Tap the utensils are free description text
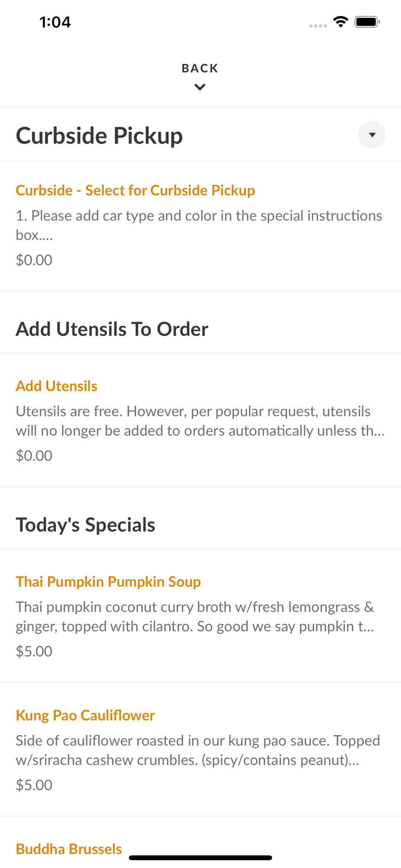The width and height of the screenshot is (401, 868). [200, 421]
